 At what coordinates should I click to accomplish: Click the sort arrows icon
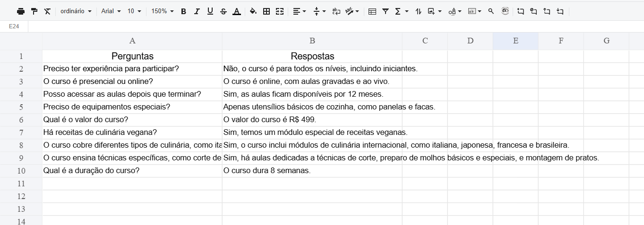pos(418,11)
